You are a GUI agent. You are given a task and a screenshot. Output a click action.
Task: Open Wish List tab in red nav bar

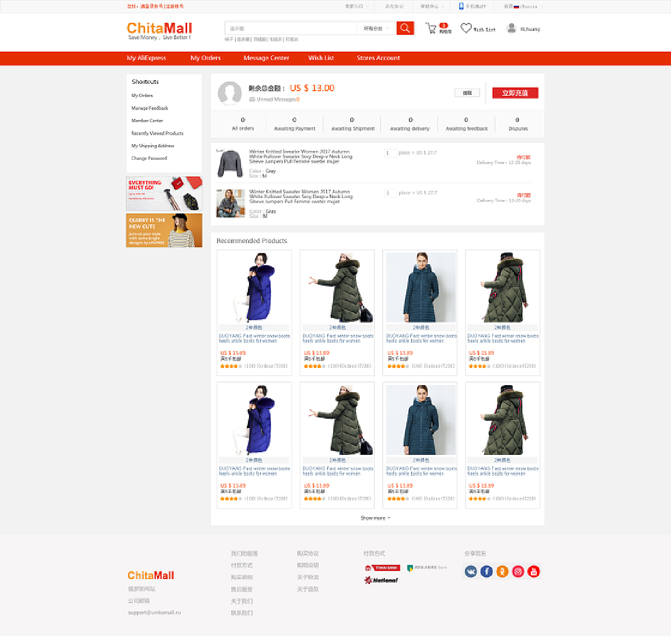coord(321,58)
